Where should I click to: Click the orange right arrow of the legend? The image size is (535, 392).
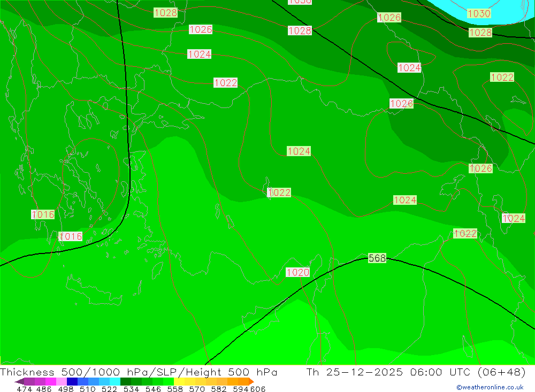coord(251,381)
